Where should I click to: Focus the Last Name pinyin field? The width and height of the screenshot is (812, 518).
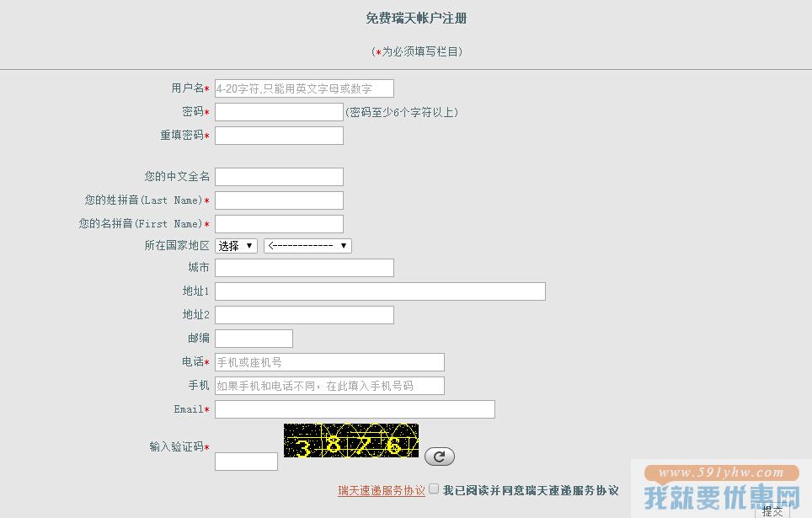point(279,200)
